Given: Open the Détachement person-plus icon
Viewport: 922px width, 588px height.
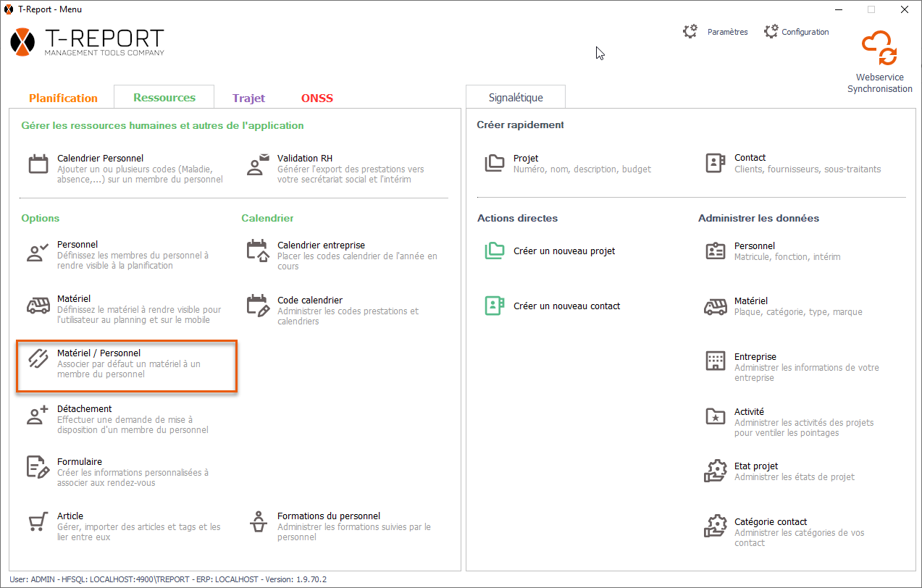Looking at the screenshot, I should [38, 415].
